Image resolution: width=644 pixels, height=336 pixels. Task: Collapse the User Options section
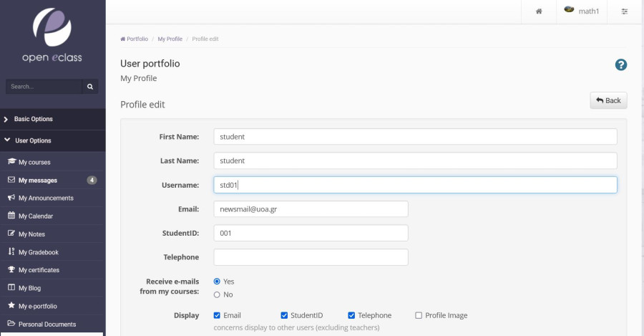pos(52,140)
